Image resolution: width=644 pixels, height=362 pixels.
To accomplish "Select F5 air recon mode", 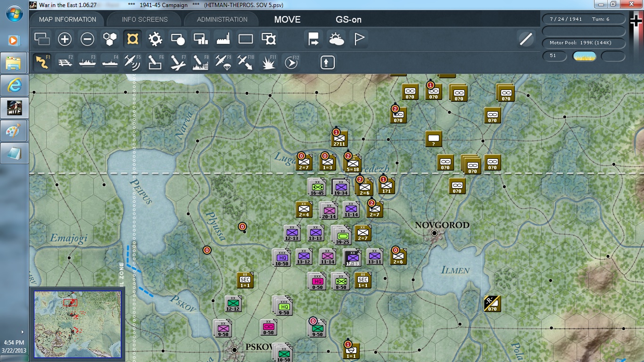I will tap(132, 62).
